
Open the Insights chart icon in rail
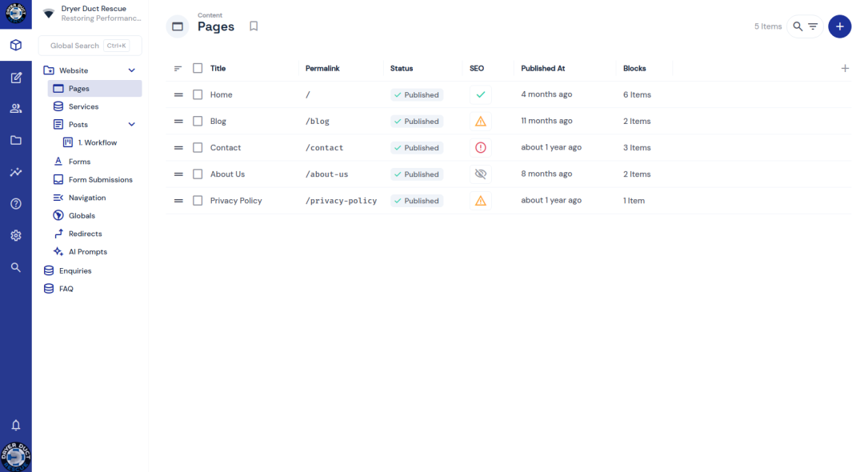(x=15, y=172)
